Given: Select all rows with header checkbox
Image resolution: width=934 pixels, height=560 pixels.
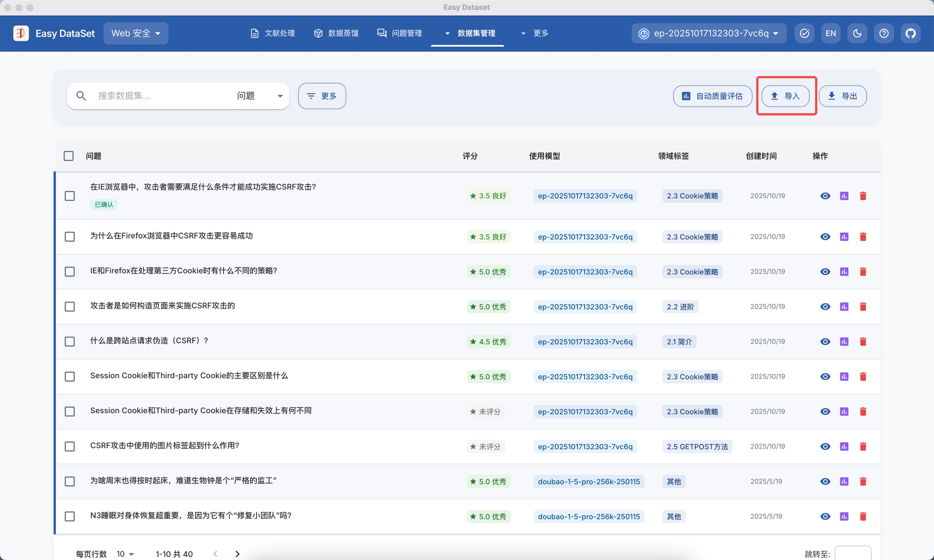Looking at the screenshot, I should [x=69, y=156].
